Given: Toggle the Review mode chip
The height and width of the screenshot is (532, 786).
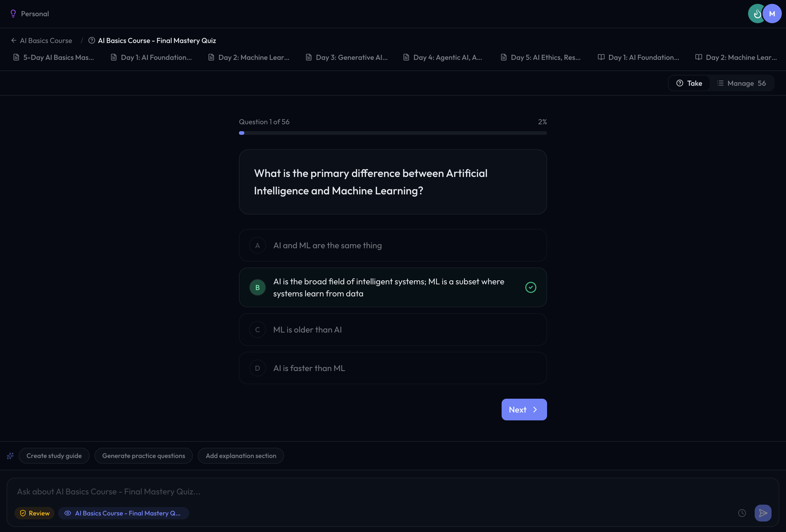Looking at the screenshot, I should click(x=35, y=513).
